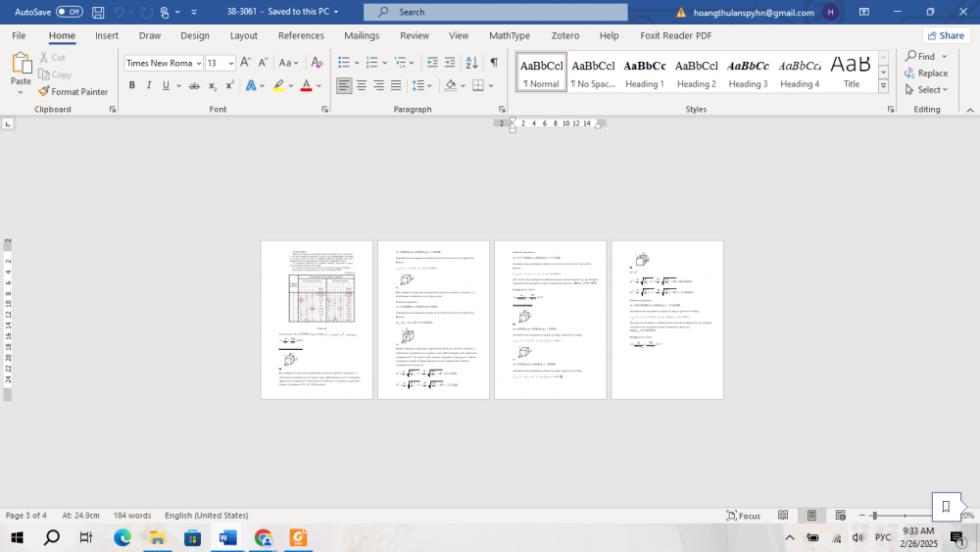Open Word from the Windows taskbar
Screen dimensions: 980x552
pyautogui.click(x=227, y=537)
